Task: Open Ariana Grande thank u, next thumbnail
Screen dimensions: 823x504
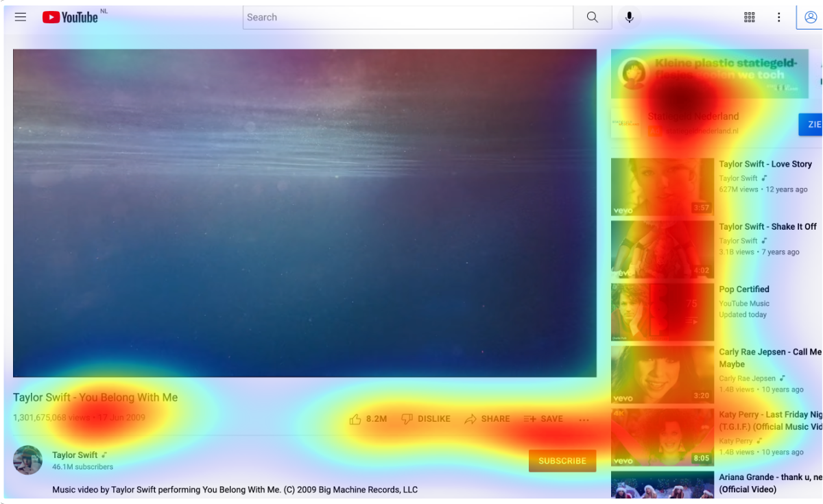Action: (663, 485)
